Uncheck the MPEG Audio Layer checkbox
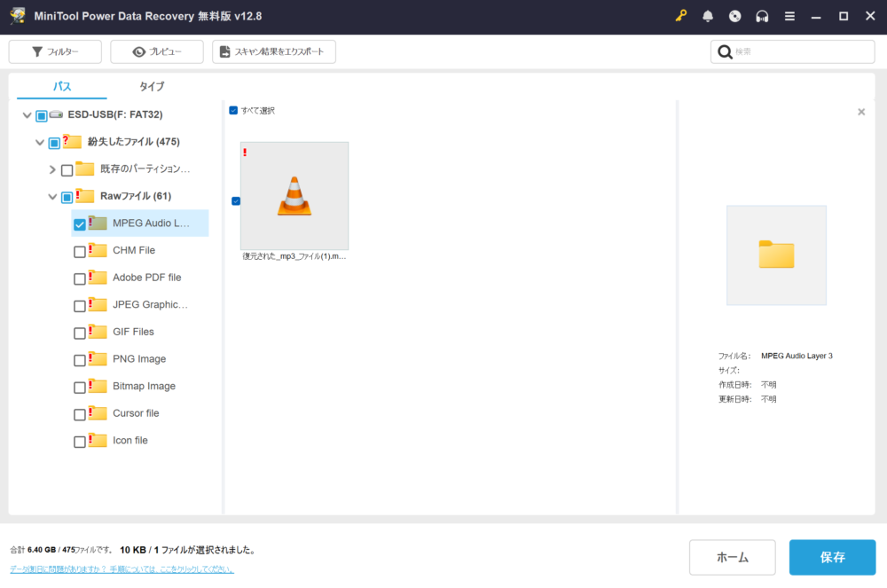Viewport: 887px width, 588px height. pyautogui.click(x=80, y=224)
